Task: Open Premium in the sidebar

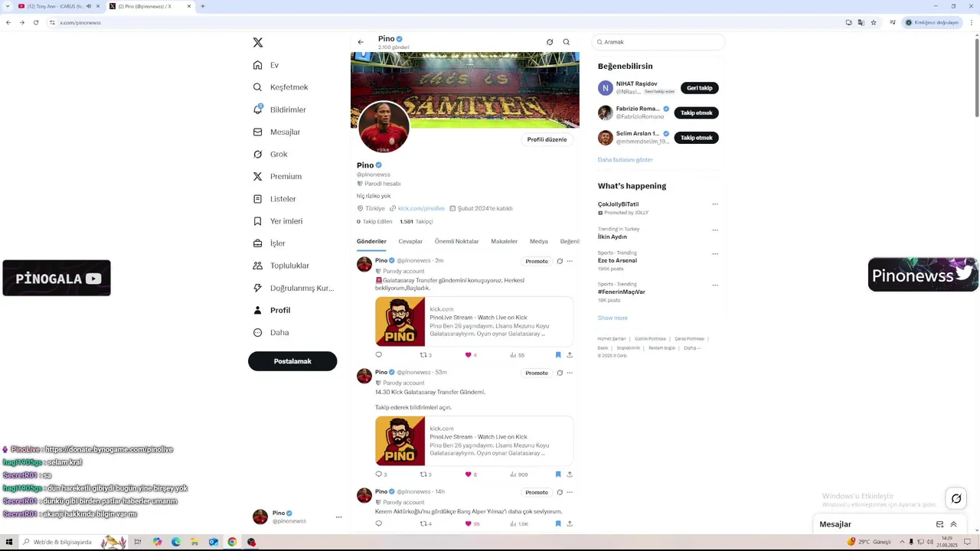Action: [278, 176]
